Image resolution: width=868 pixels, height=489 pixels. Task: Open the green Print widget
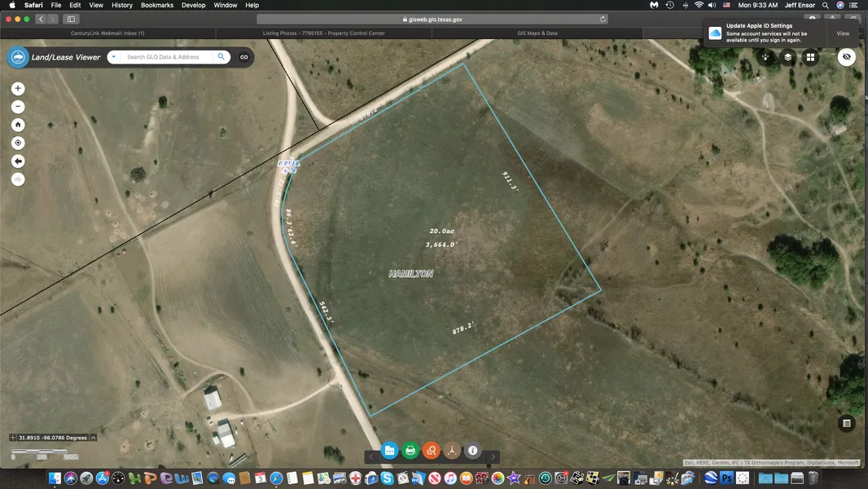tap(410, 451)
